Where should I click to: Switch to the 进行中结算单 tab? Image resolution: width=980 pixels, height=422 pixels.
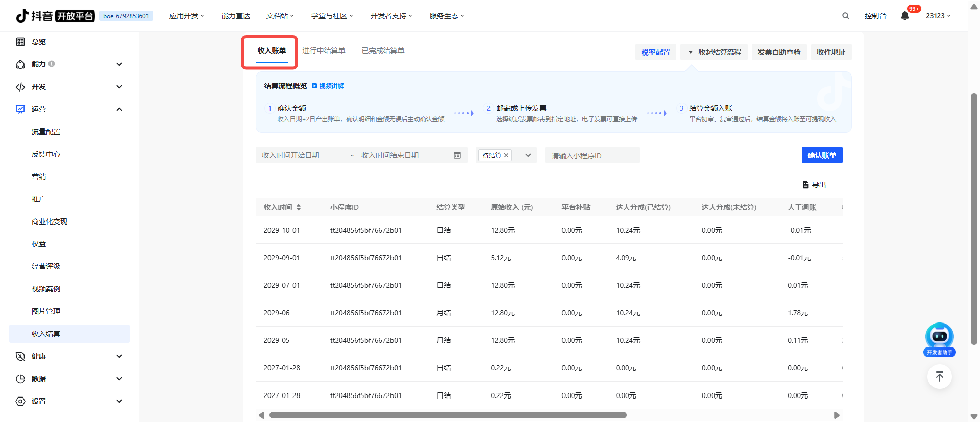(324, 51)
